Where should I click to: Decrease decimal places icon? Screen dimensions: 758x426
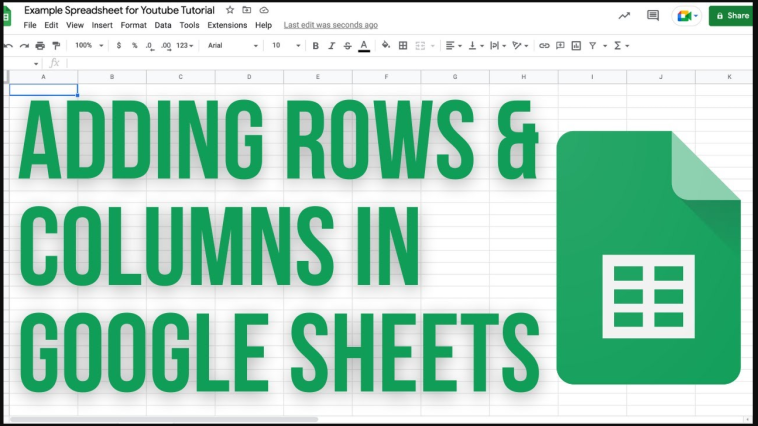[x=150, y=46]
